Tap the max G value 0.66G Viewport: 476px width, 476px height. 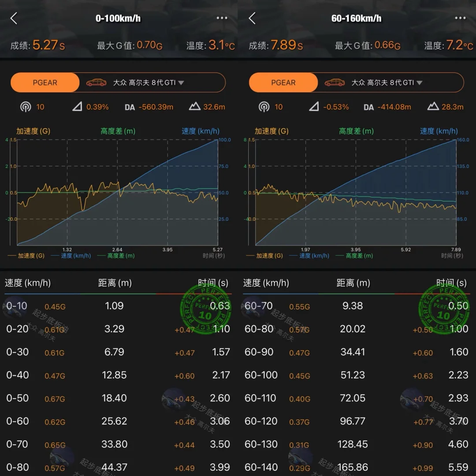click(x=388, y=45)
